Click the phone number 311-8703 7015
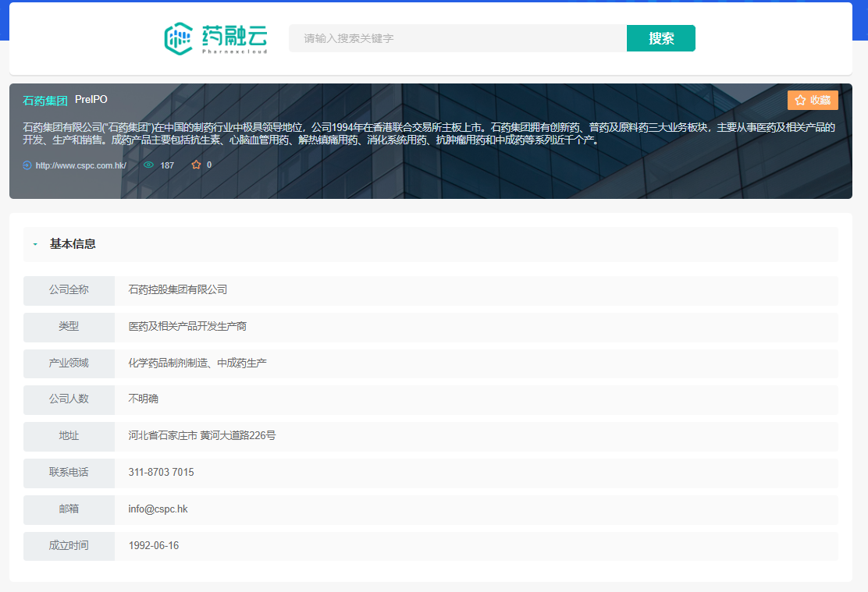 coord(161,473)
